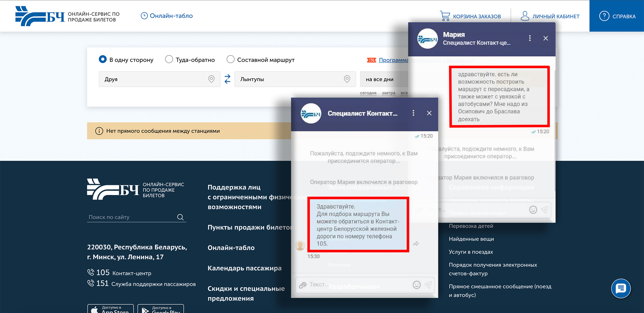Open the kebab menu in Мария's chat

pos(530,38)
